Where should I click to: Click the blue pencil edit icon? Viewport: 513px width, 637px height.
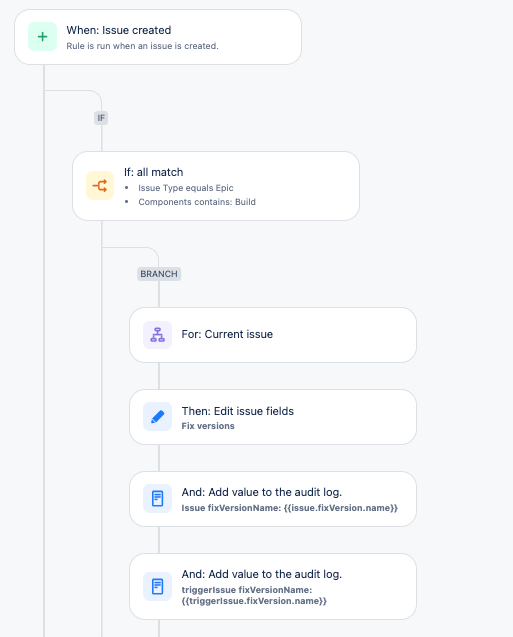158,417
